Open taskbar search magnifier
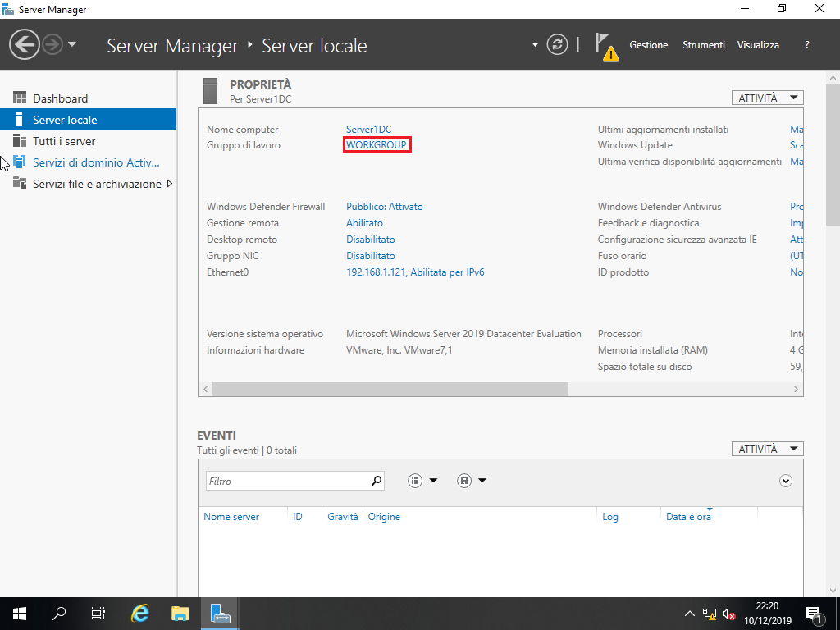This screenshot has width=840, height=630. (59, 614)
